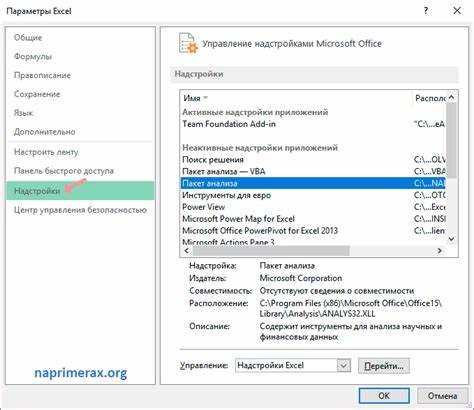Select the Поиск решения add-in
This screenshot has height=410, width=474.
point(313,160)
